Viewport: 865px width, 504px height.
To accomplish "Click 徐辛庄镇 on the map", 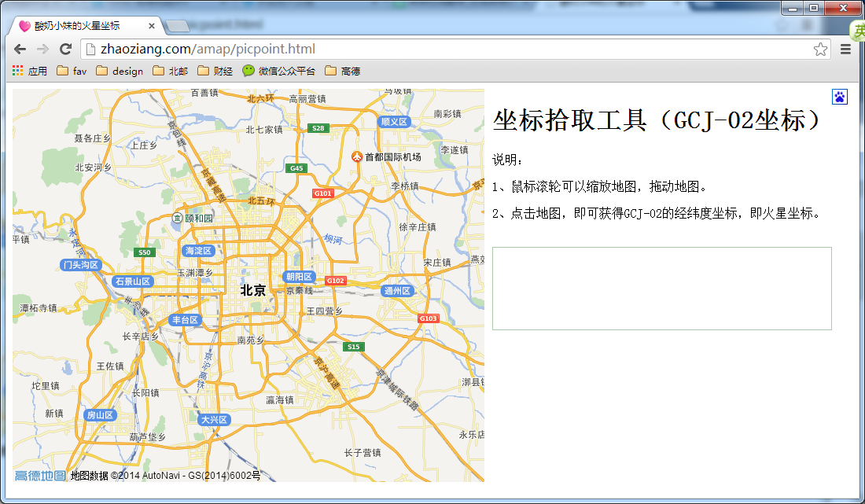I will tap(418, 227).
